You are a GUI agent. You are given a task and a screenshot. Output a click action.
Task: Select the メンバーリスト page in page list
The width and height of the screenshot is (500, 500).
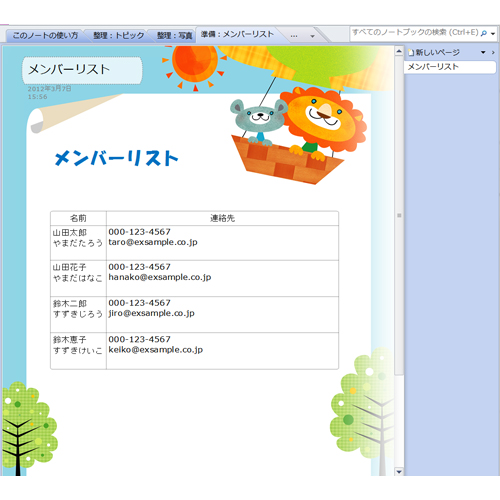pos(450,67)
